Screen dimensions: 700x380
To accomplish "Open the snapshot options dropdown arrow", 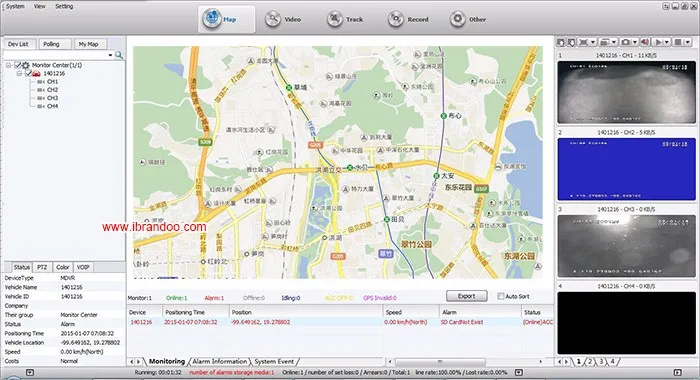I will click(x=635, y=42).
